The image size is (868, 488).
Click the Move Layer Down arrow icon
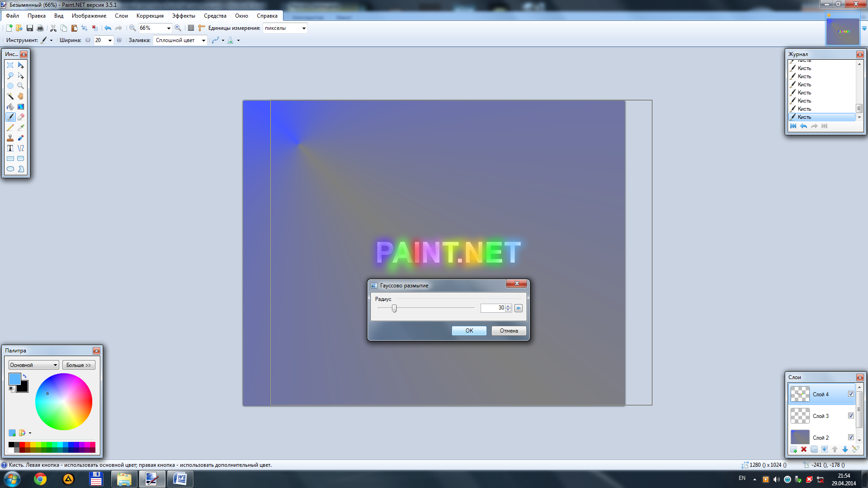coord(845,449)
